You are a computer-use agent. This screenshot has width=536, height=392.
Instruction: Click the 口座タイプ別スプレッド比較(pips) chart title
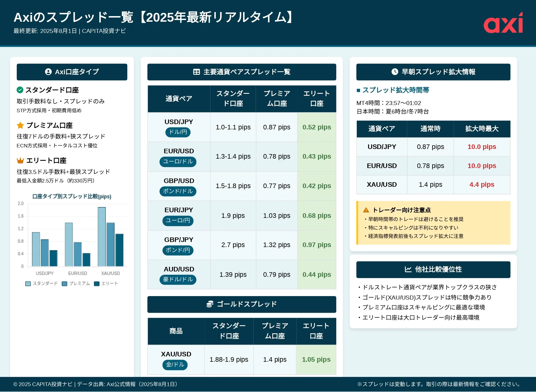coord(72,196)
